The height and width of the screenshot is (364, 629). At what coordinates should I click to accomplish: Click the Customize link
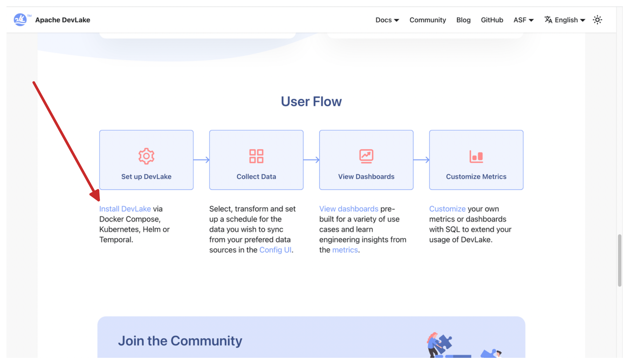pyautogui.click(x=447, y=209)
